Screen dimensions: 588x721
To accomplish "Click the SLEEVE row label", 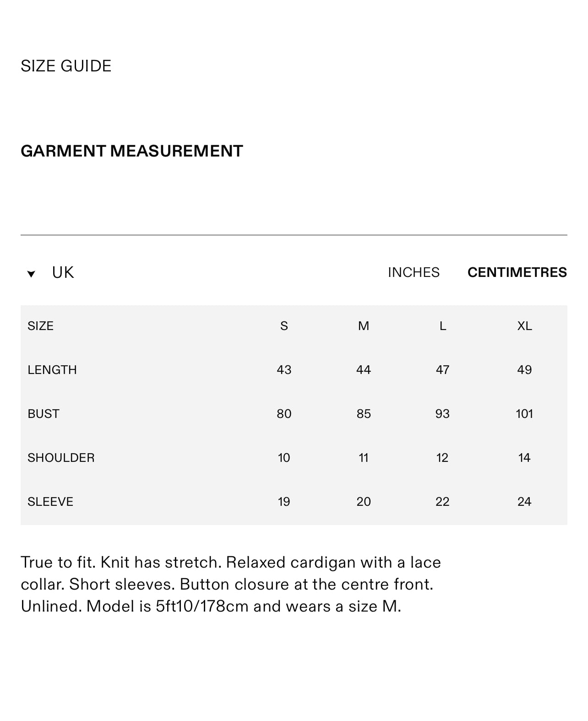I will (x=50, y=502).
